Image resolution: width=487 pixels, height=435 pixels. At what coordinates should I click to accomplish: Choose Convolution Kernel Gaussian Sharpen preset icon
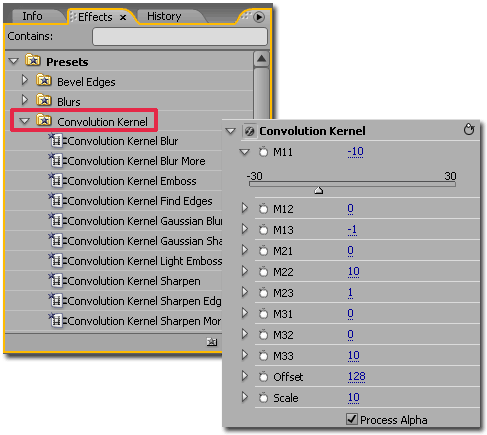click(56, 241)
